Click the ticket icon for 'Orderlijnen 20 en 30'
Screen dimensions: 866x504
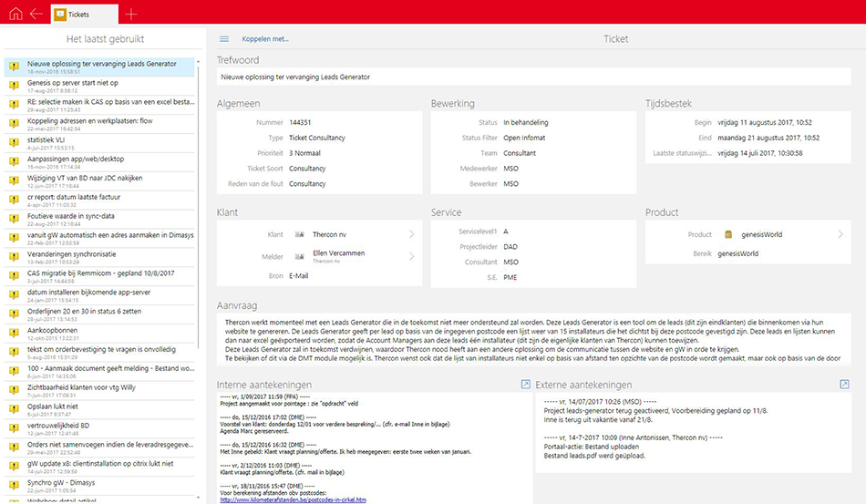[14, 314]
